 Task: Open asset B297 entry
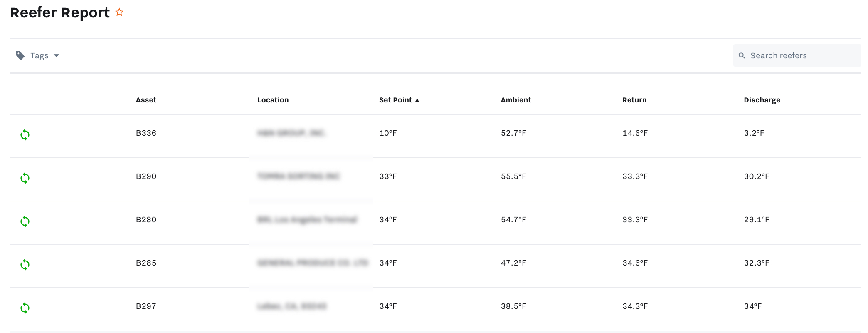[x=146, y=306]
